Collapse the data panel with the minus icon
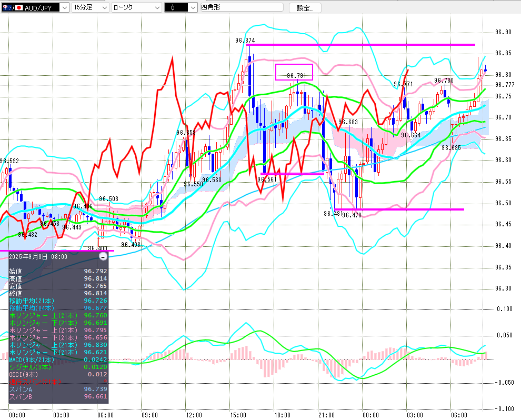The width and height of the screenshot is (521, 420). [103, 256]
